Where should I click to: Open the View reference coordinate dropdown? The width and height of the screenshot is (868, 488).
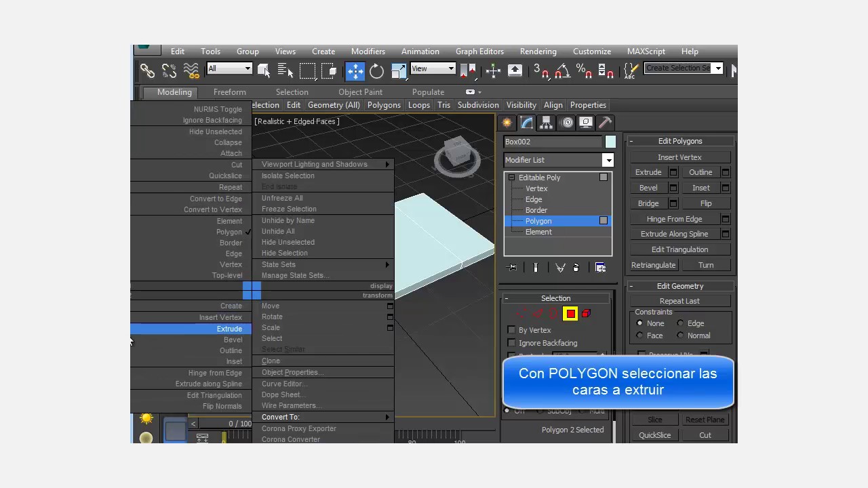(433, 68)
